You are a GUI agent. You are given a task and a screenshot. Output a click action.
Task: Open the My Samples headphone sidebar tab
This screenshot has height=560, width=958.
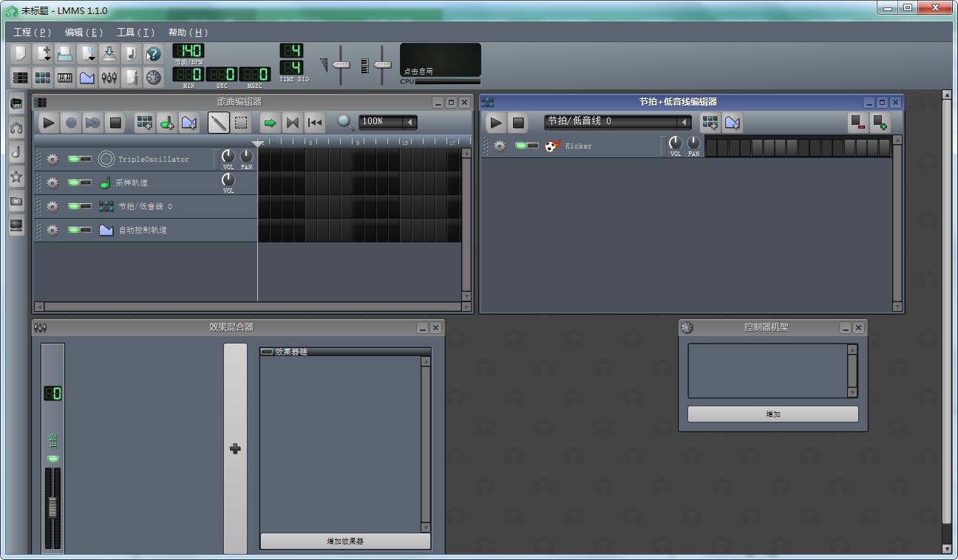16,128
